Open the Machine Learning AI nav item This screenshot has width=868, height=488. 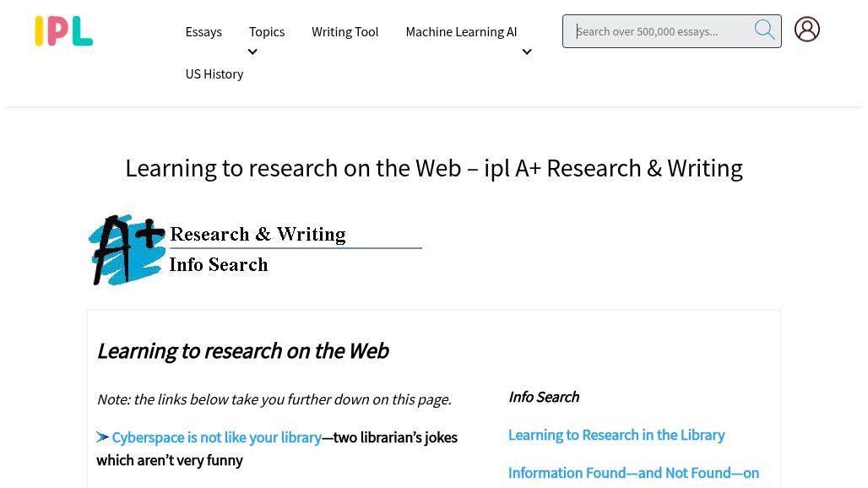click(x=461, y=31)
